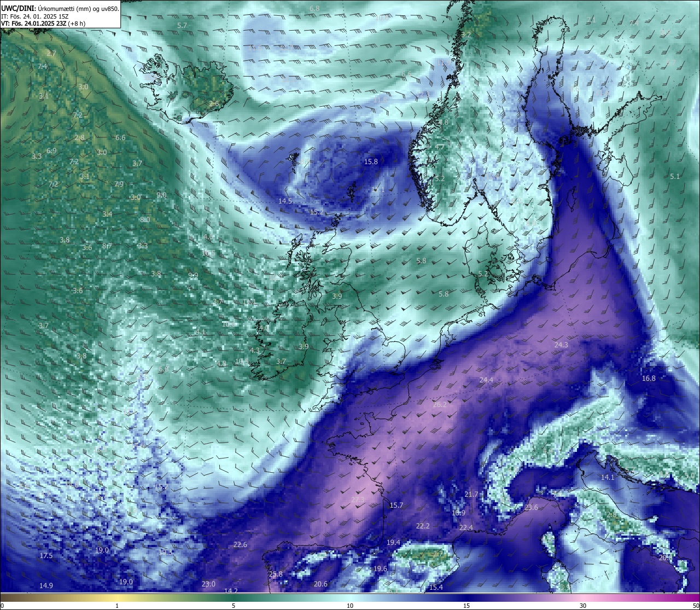Click the colorbar tick label 5
700x610 pixels.
click(x=234, y=606)
